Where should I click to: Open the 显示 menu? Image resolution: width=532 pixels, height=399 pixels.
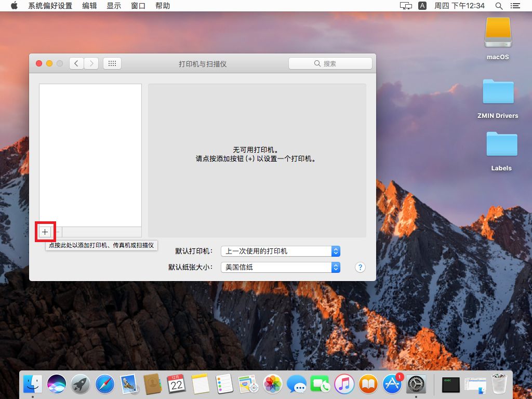point(114,6)
